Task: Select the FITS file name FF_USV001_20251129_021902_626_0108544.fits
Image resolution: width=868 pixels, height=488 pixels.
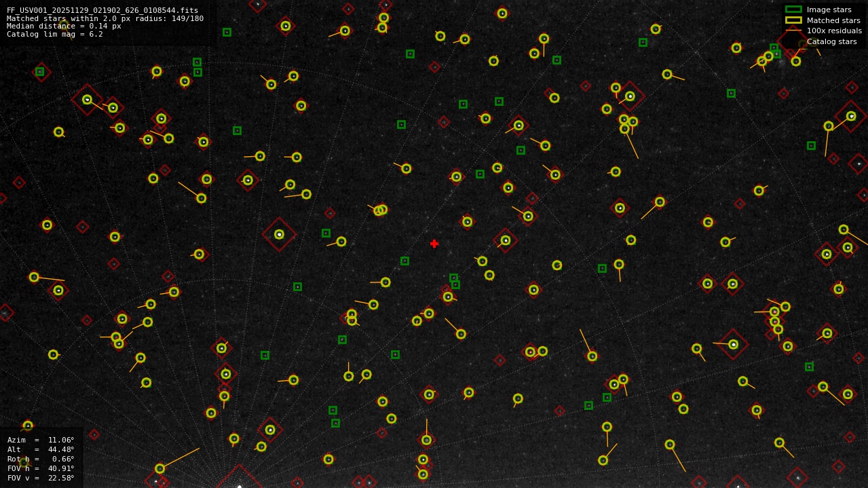Action: 102,10
